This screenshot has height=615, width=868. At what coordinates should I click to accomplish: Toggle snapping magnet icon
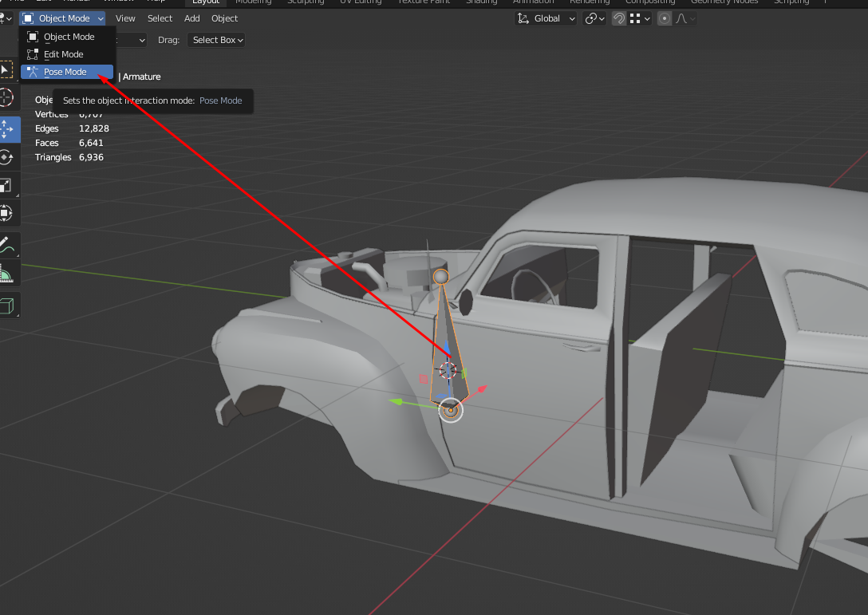click(618, 18)
